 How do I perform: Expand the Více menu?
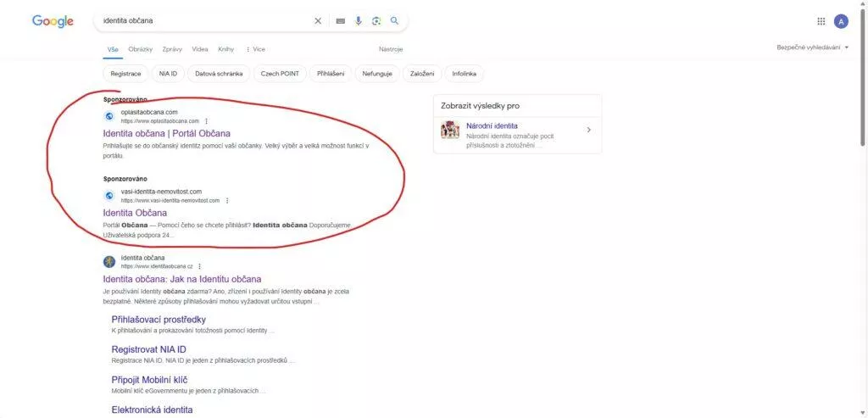pyautogui.click(x=255, y=49)
